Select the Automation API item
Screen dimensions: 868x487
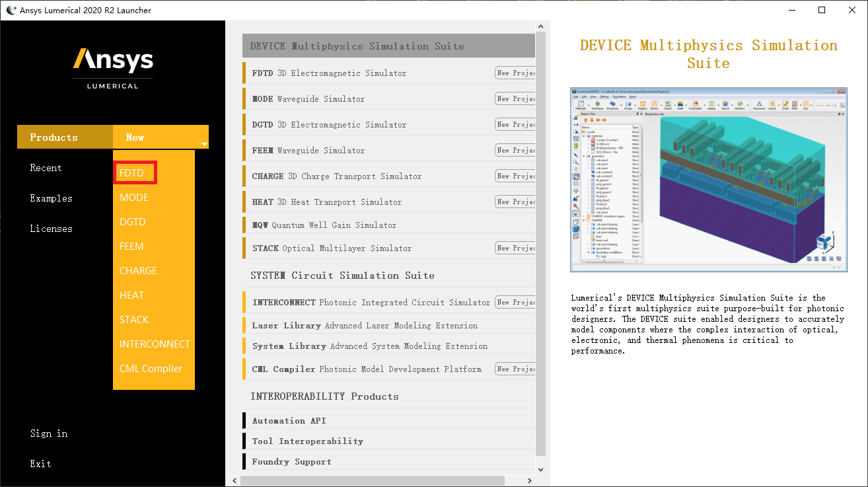[x=289, y=421]
